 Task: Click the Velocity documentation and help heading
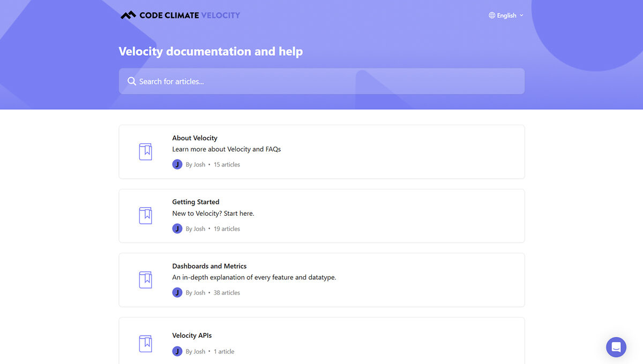point(211,51)
